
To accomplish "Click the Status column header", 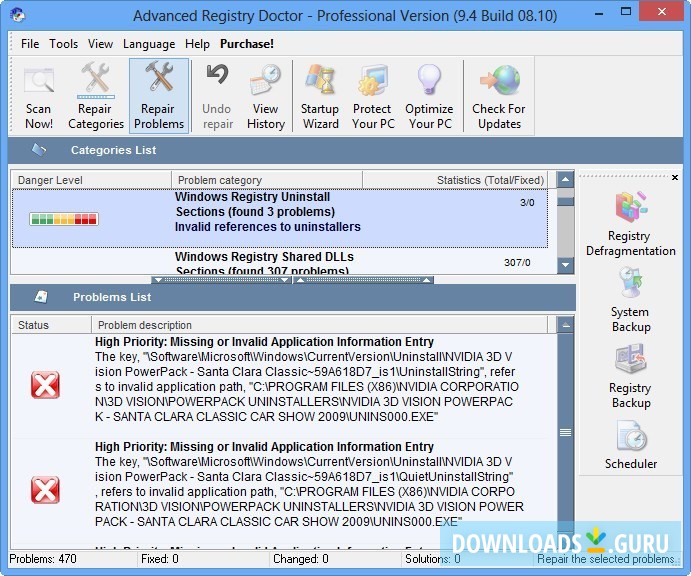I will point(51,325).
